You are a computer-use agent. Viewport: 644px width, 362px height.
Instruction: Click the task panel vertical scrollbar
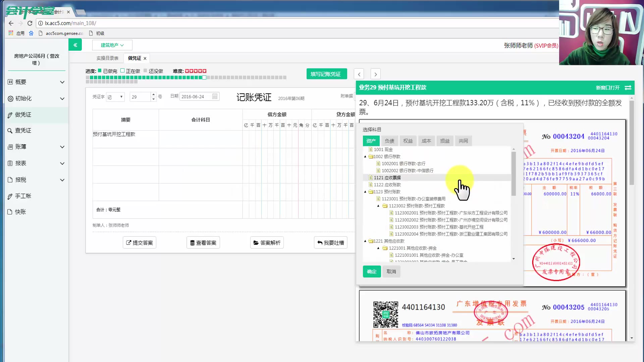click(x=632, y=142)
